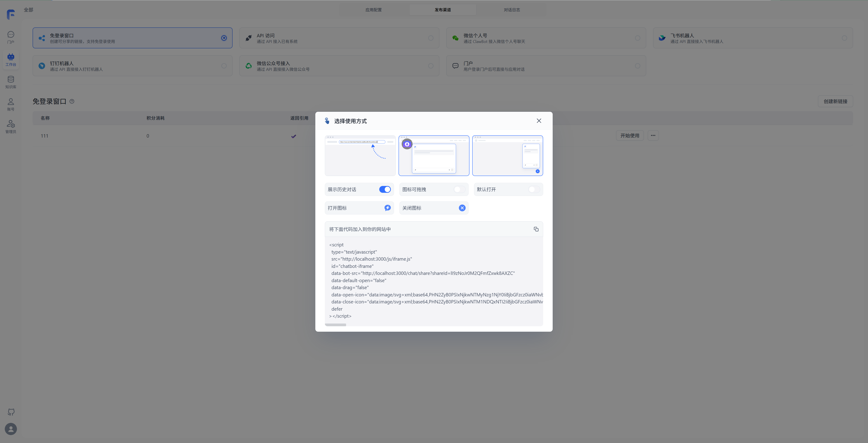Click the DingTalk icon on 钉钉机器人 card
Screen dimensions: 868x443
point(42,66)
